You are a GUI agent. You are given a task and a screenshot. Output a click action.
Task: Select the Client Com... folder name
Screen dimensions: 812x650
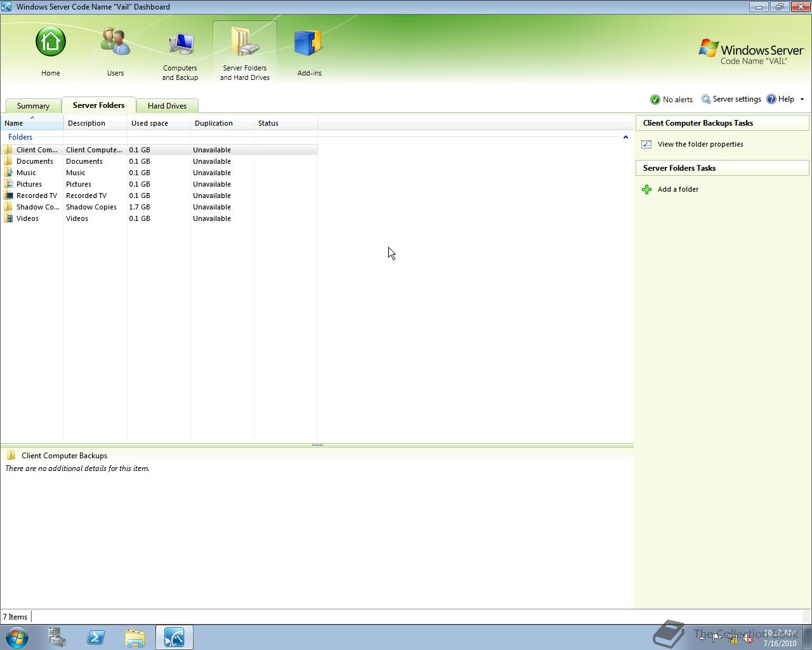click(37, 150)
